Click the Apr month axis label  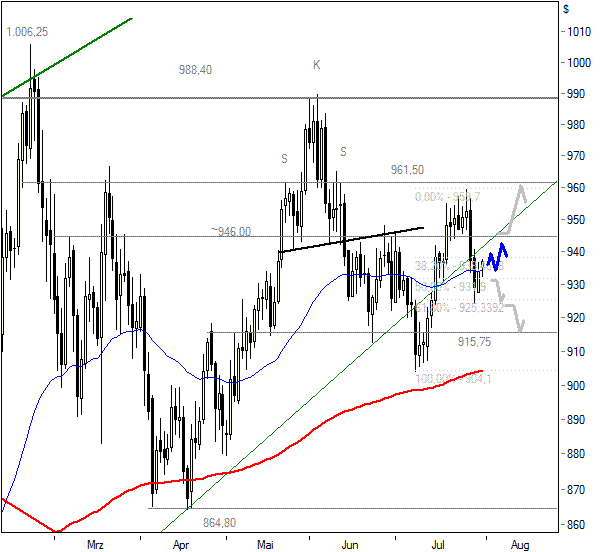pyautogui.click(x=181, y=544)
